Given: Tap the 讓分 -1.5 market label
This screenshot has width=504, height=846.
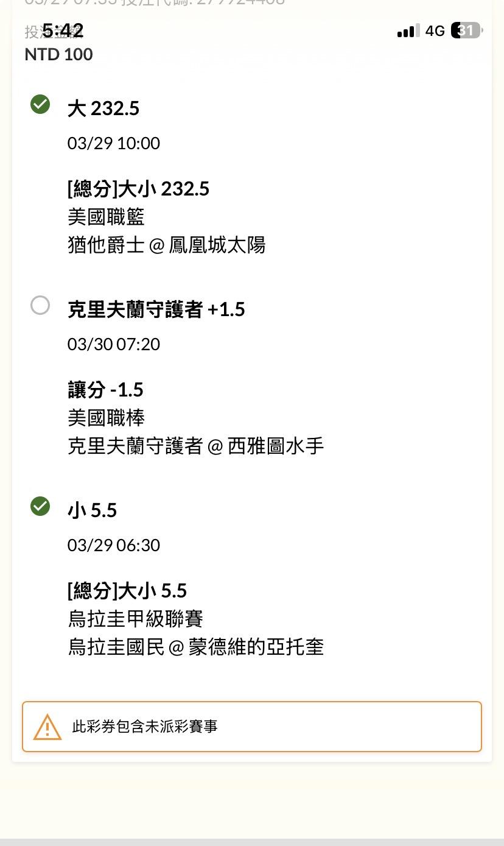Looking at the screenshot, I should [105, 390].
